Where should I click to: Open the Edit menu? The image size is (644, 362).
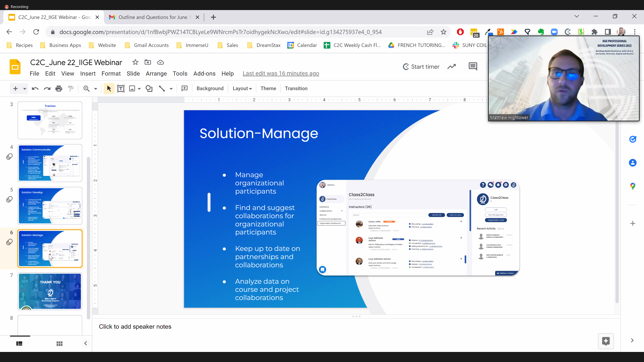pos(50,73)
